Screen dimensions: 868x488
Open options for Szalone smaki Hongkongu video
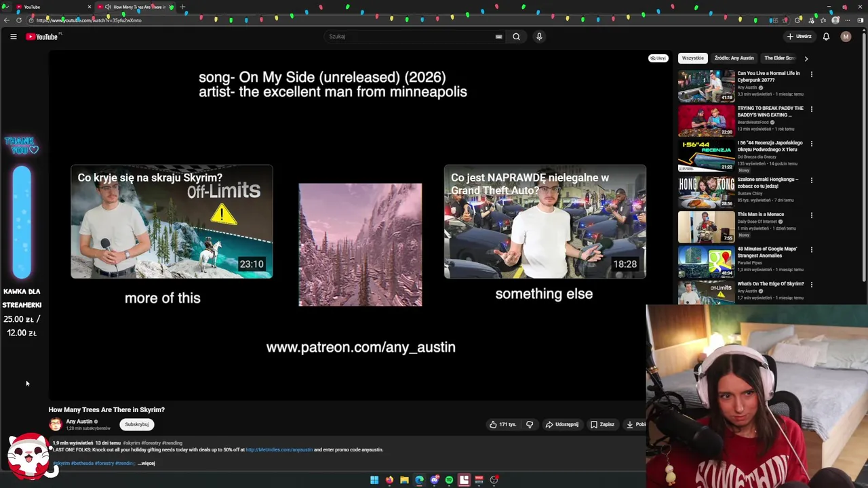pos(811,180)
